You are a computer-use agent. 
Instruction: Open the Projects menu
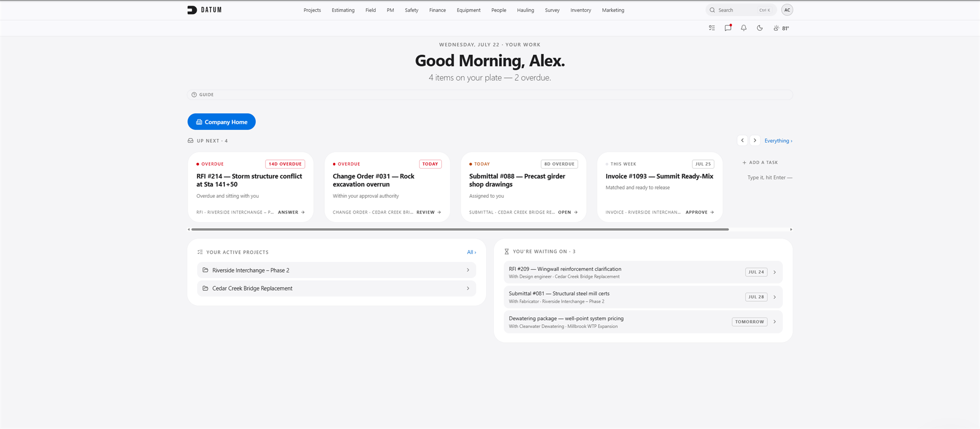[x=312, y=10]
